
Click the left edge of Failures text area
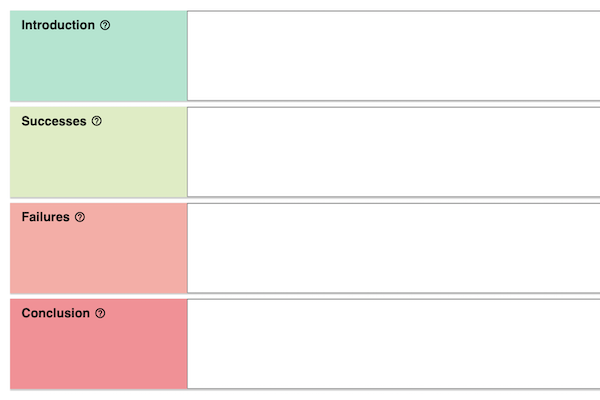point(188,248)
